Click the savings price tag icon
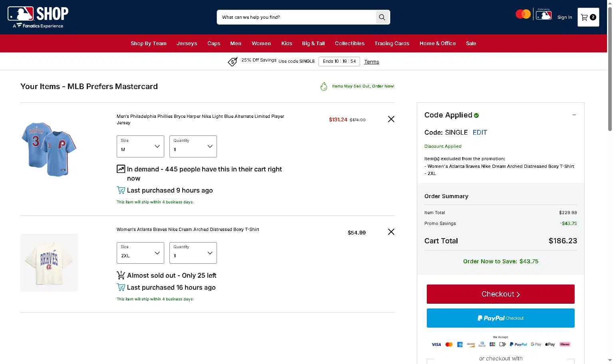 pyautogui.click(x=233, y=62)
